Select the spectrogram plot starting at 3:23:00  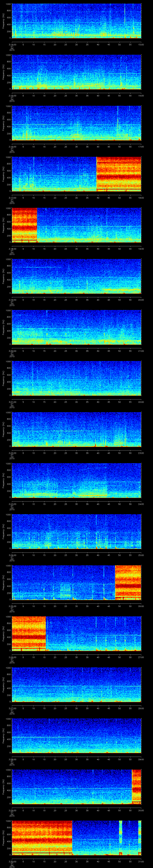(x=77, y=481)
